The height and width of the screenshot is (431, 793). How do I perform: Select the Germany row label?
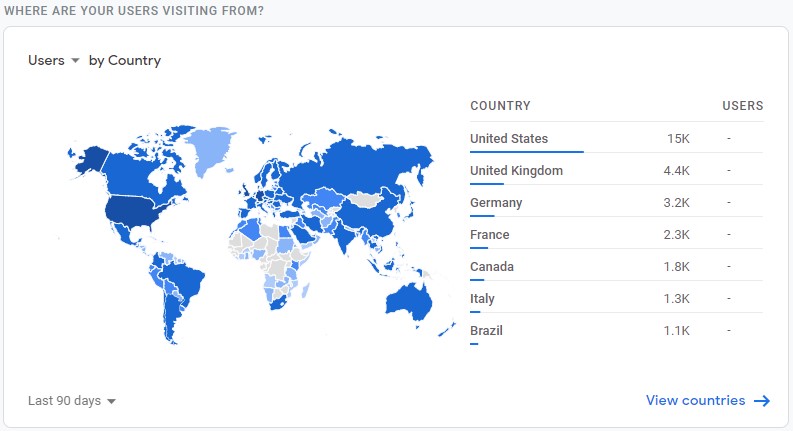496,202
